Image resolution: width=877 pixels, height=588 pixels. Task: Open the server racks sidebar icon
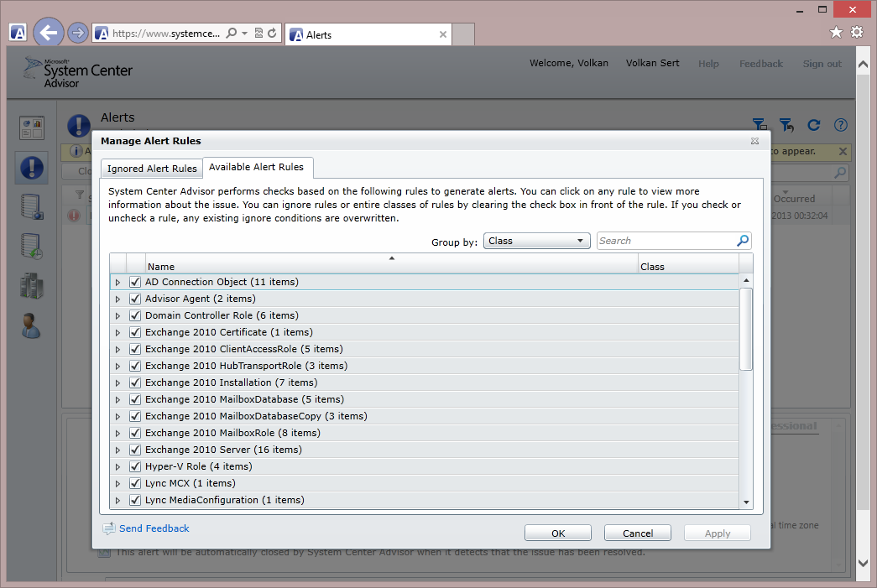(31, 286)
